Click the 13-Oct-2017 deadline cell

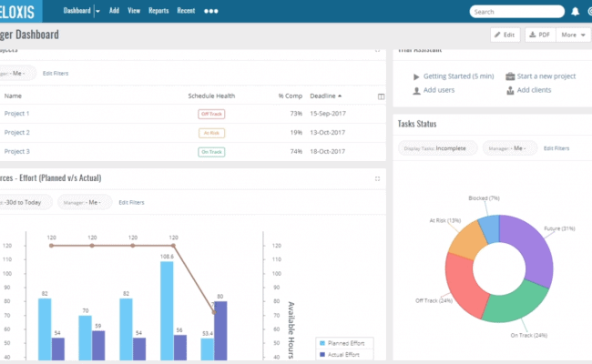click(x=327, y=132)
